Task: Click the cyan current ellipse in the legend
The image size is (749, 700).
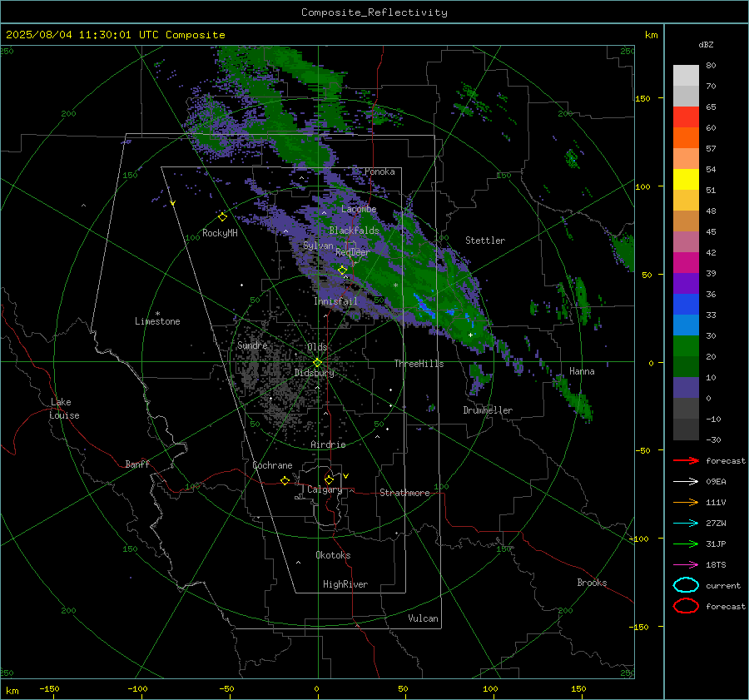Action: point(686,585)
